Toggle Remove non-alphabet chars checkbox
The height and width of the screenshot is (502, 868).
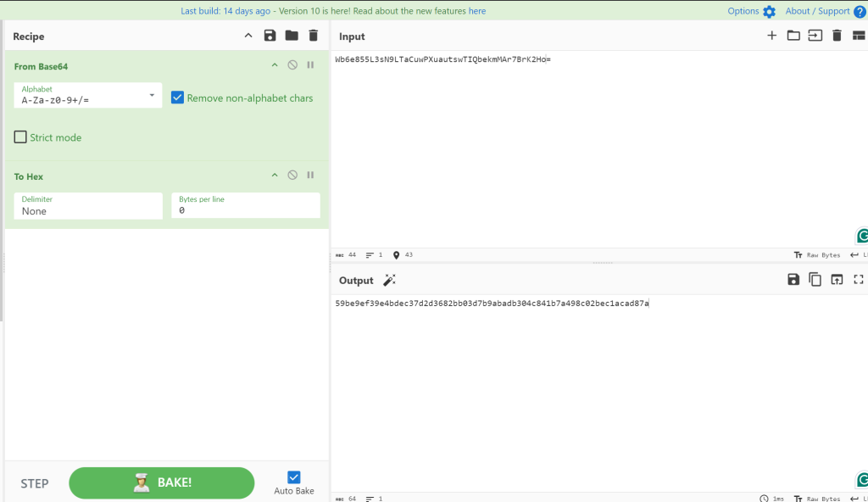coord(177,98)
